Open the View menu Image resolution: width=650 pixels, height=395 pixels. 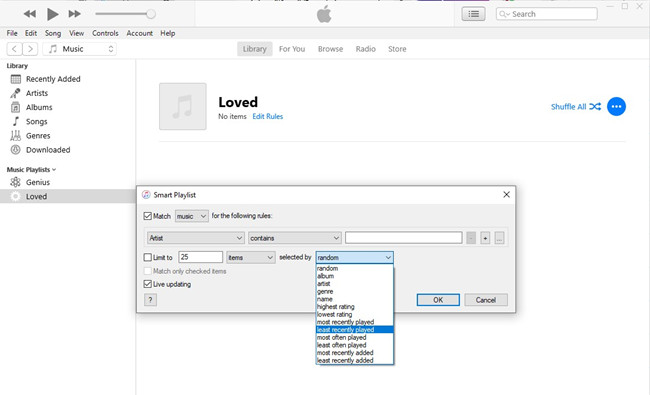[x=76, y=33]
